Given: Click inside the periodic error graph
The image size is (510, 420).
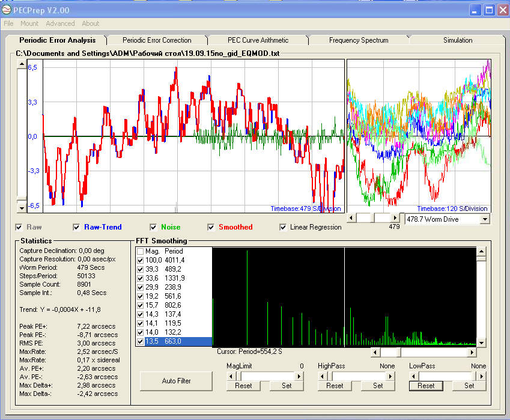Looking at the screenshot, I should (186, 136).
